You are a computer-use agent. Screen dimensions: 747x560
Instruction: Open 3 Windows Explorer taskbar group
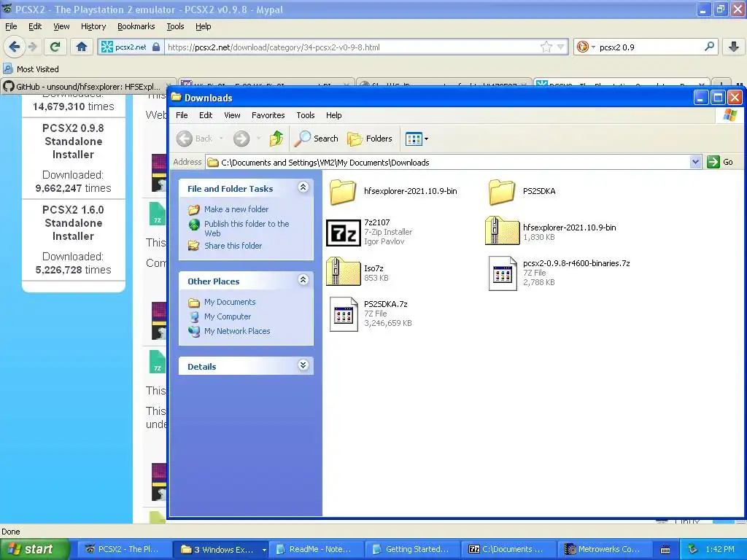click(220, 549)
